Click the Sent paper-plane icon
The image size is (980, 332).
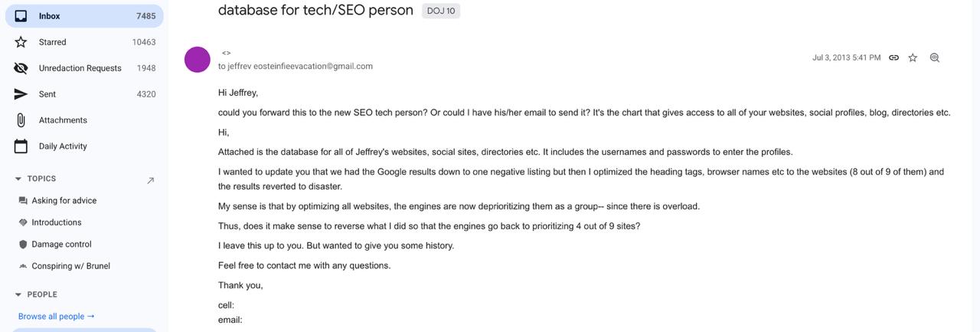click(x=21, y=94)
